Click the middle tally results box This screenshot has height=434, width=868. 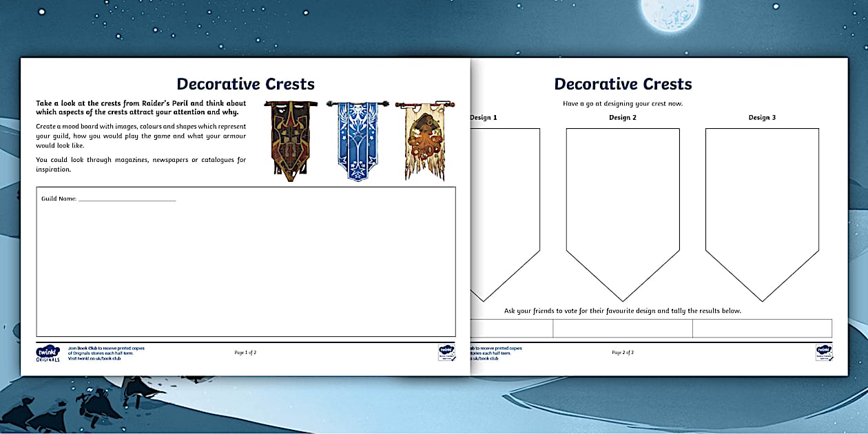pos(623,329)
